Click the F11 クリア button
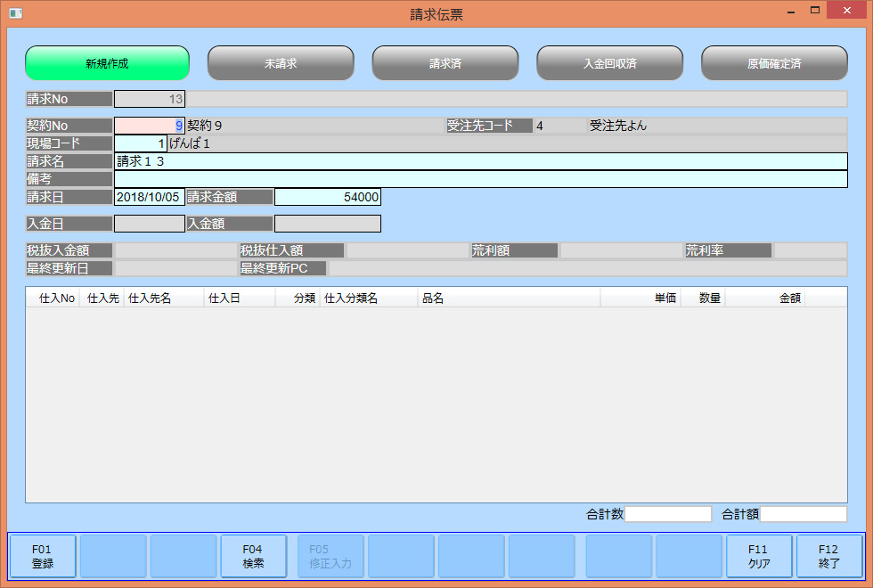The image size is (873, 588). coord(758,557)
